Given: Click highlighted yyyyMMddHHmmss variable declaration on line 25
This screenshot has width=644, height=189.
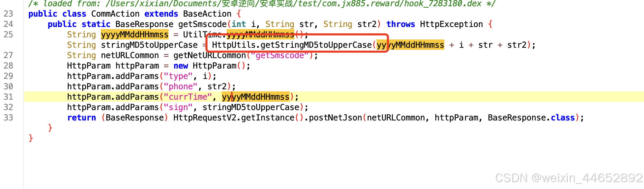Looking at the screenshot, I should (x=135, y=35).
